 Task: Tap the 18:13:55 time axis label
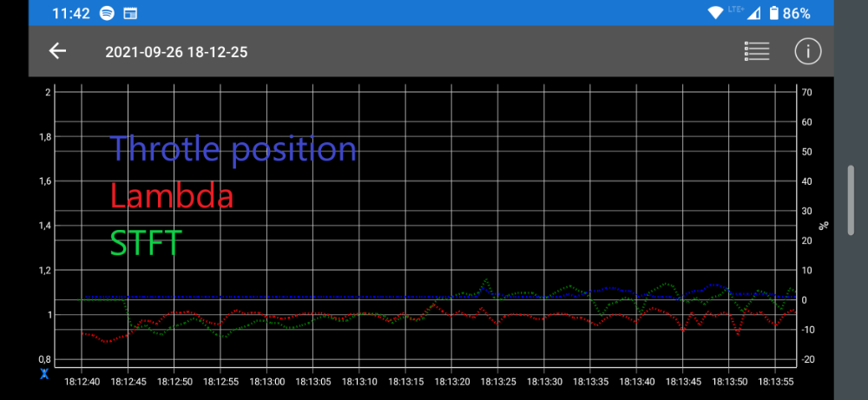(x=777, y=381)
